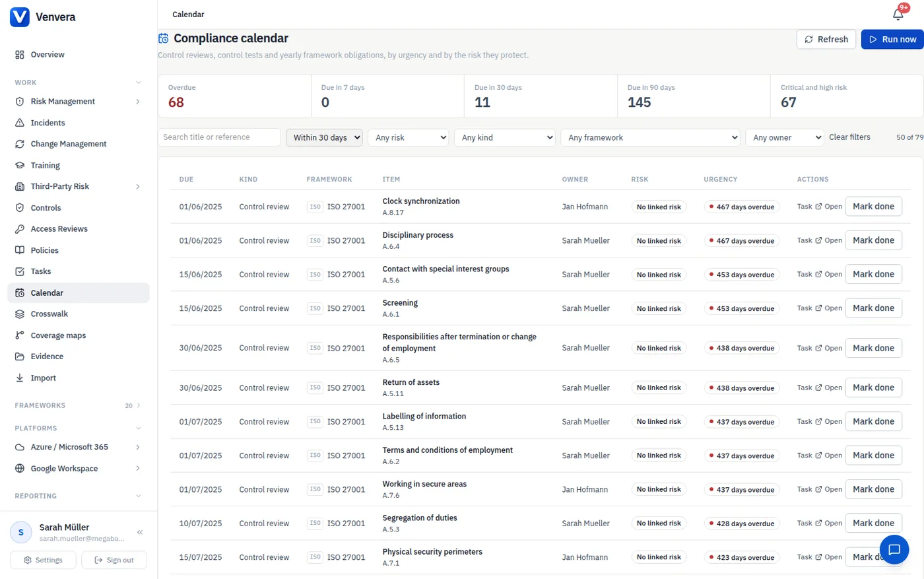Click the Risk Management shield icon
This screenshot has height=579, width=924.
(x=20, y=102)
